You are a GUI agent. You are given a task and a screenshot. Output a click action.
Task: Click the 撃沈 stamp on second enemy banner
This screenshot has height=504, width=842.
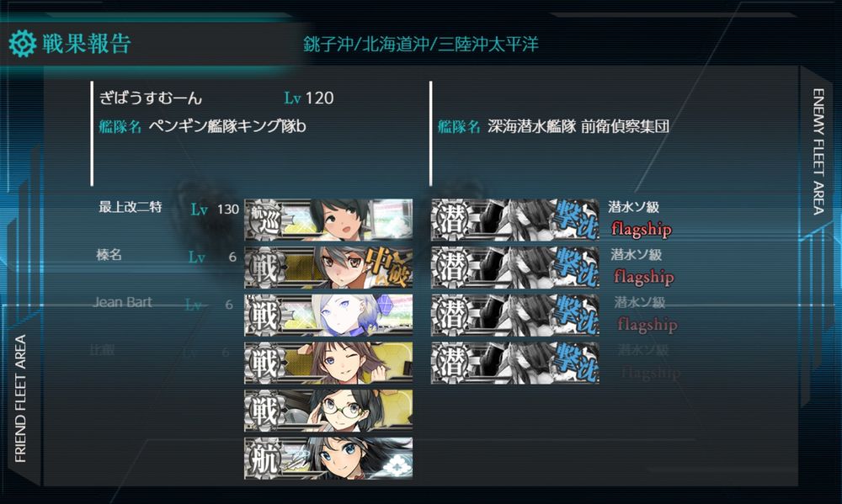(x=576, y=268)
